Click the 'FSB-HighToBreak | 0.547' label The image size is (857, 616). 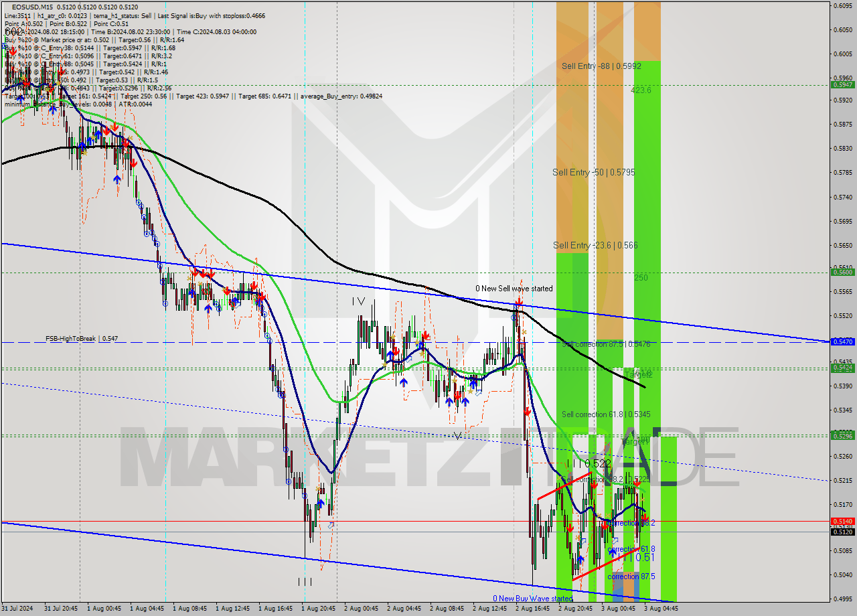pyautogui.click(x=82, y=339)
